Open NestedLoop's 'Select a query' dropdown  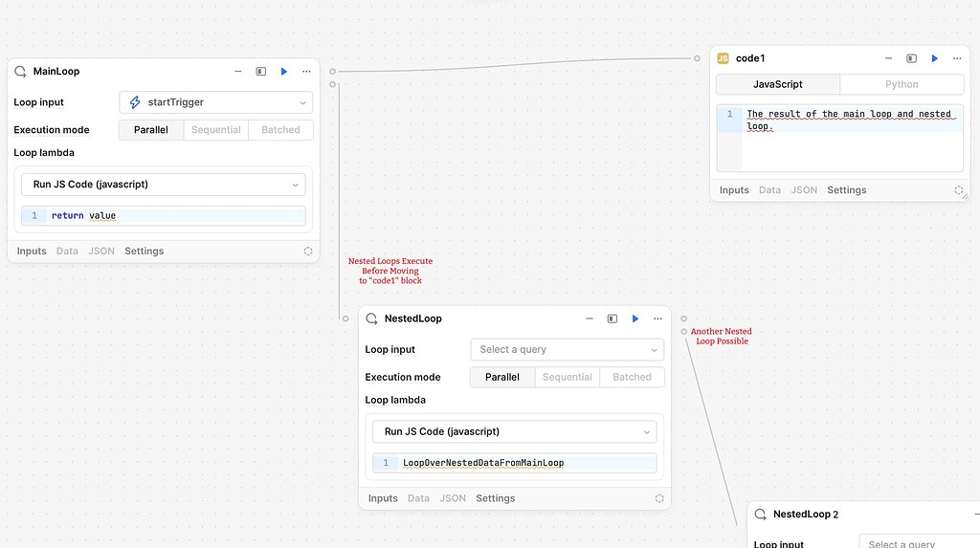[567, 350]
